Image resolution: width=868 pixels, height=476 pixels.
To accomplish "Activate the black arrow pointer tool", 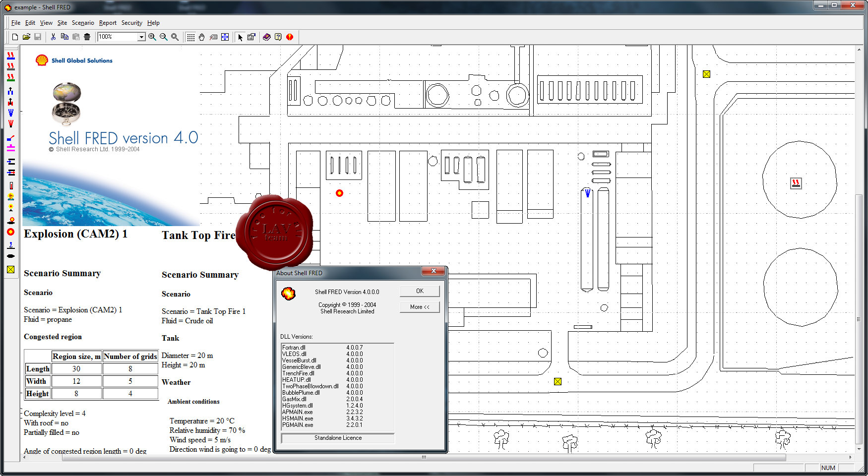I will click(x=240, y=37).
